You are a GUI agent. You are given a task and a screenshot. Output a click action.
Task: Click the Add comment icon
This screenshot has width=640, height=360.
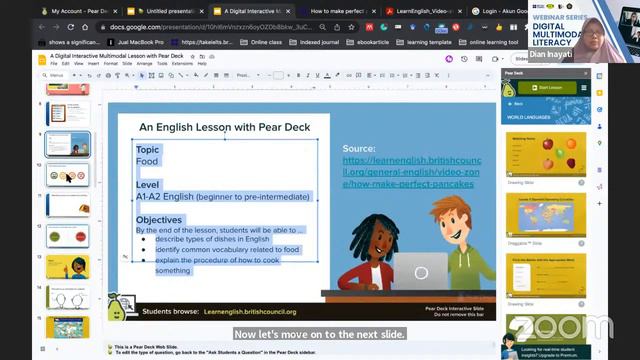(x=358, y=76)
